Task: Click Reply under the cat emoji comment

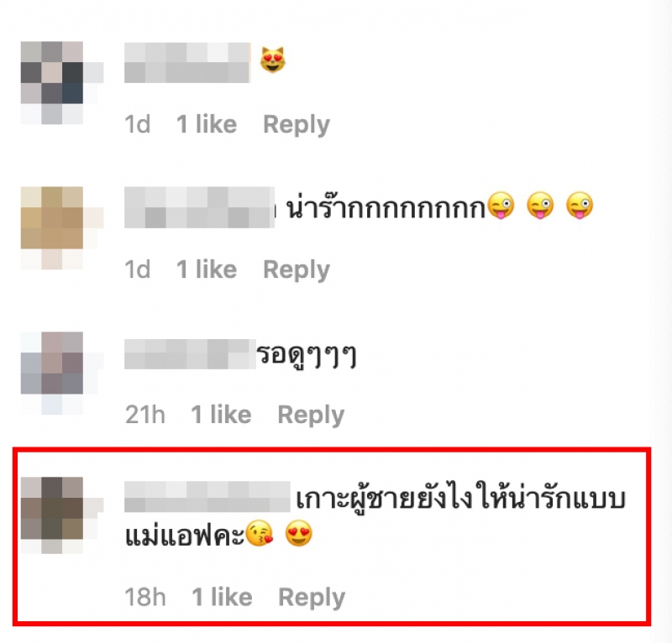Action: 297,125
